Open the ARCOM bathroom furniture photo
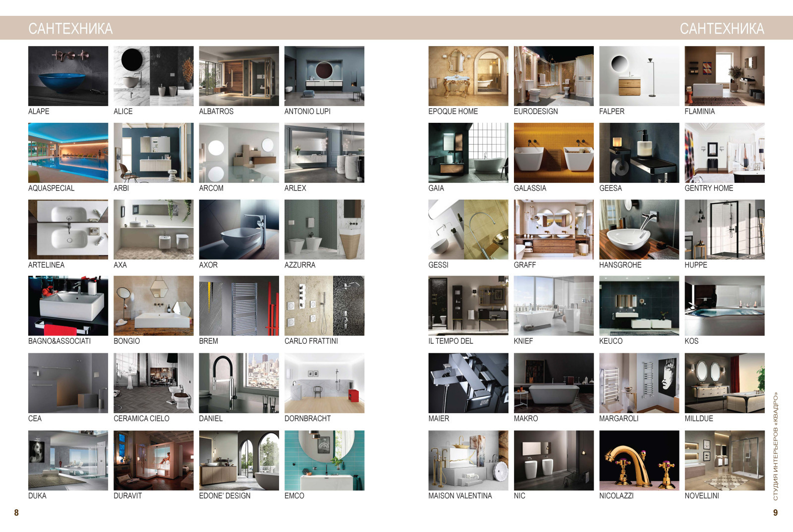Viewport: 793px width, 532px height. [x=239, y=153]
